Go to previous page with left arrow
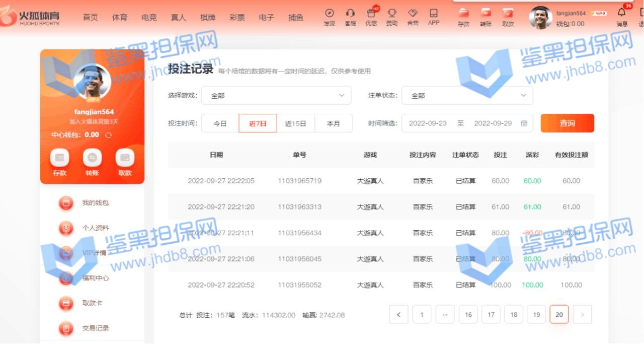644x344 pixels. click(398, 315)
